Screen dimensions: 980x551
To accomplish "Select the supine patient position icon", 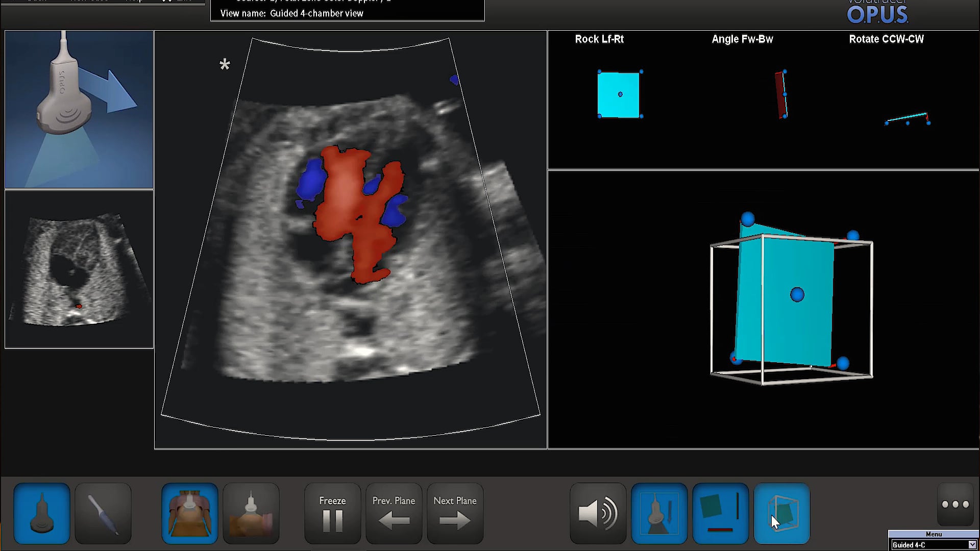I will click(189, 513).
